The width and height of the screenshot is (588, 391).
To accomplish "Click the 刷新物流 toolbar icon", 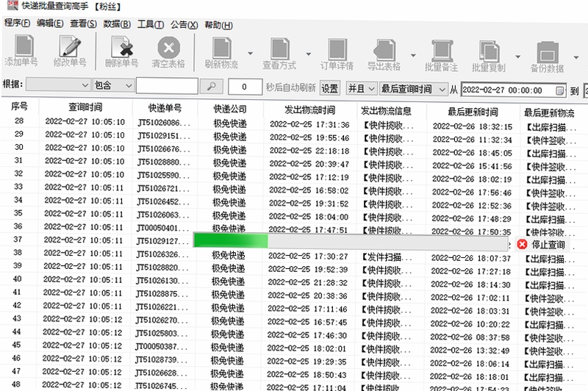I will click(x=222, y=49).
